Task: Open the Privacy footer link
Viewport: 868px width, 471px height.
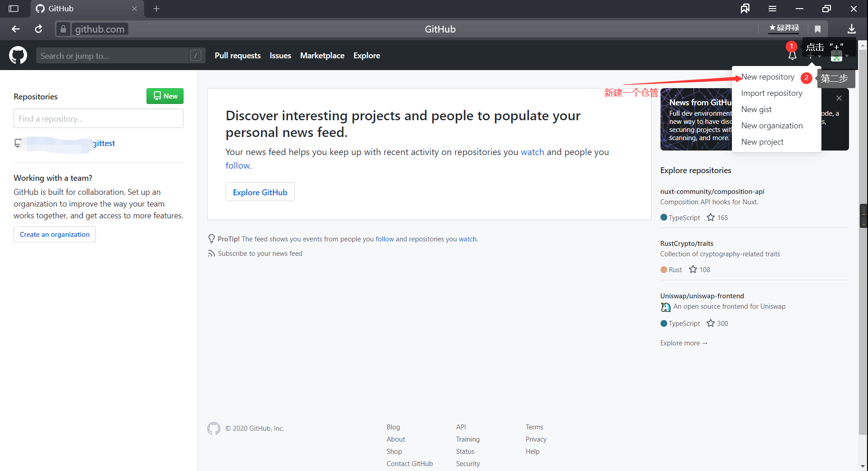Action: pos(536,439)
